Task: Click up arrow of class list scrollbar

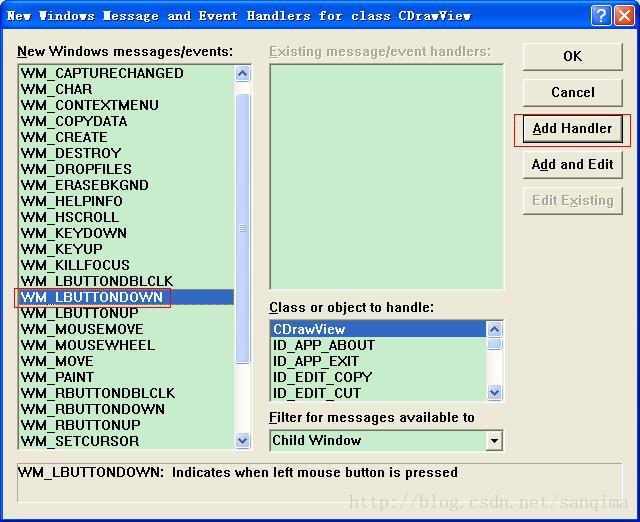Action: (494, 329)
